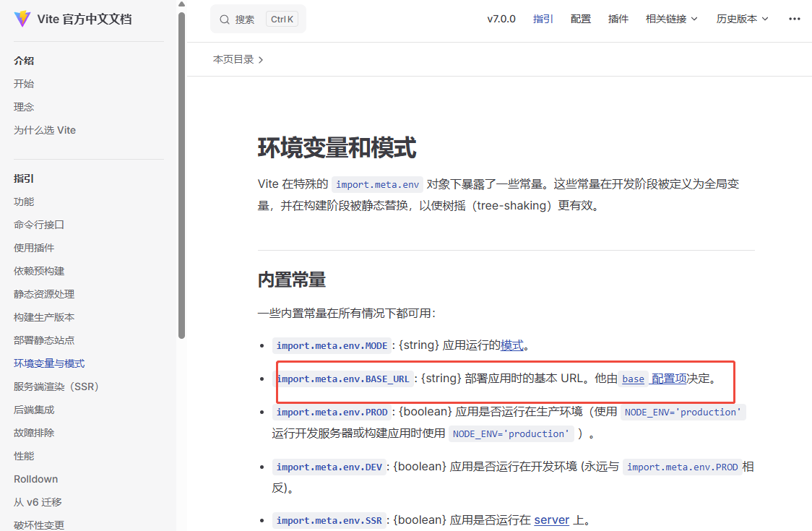Follow the server link in SSR item
812x531 pixels.
point(551,520)
